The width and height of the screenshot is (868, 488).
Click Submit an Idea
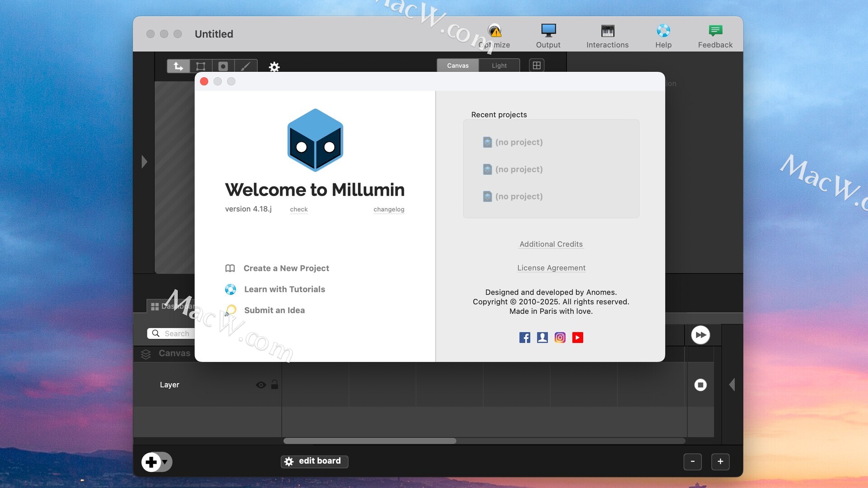click(274, 310)
